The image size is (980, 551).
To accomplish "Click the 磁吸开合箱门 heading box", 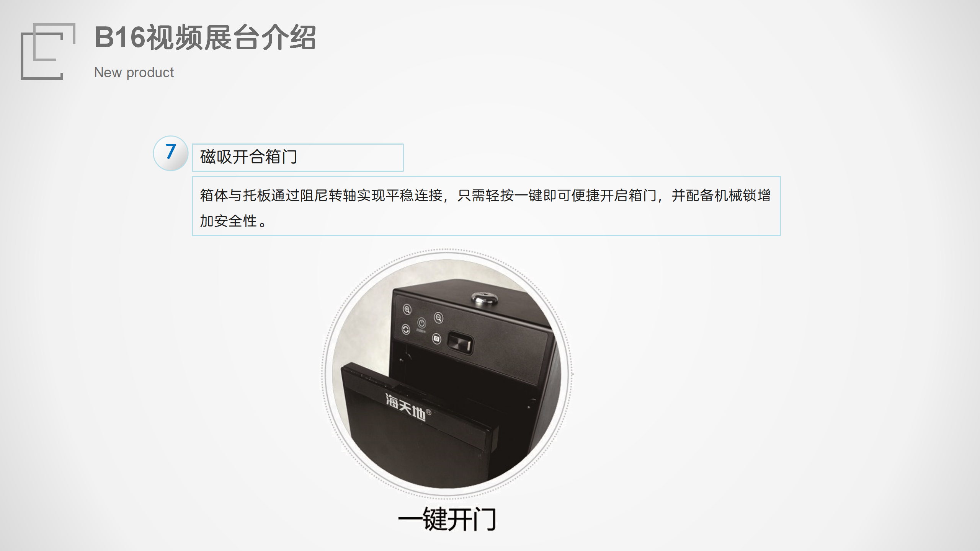I will coord(297,157).
